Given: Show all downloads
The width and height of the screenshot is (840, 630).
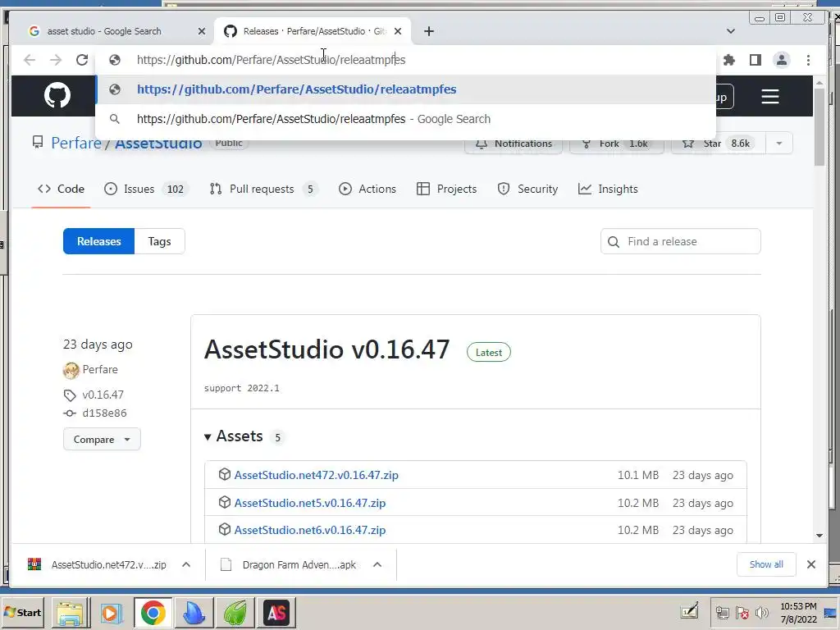Looking at the screenshot, I should coord(766,564).
